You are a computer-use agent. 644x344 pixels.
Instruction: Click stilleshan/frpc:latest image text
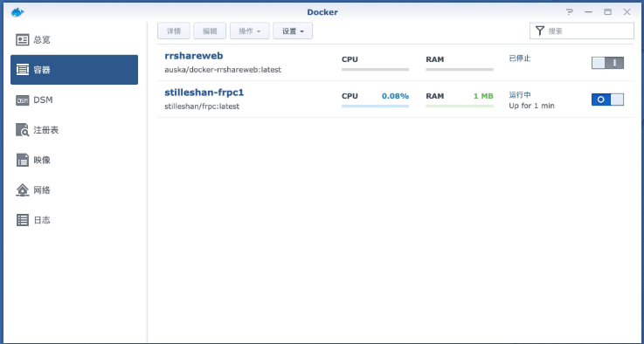tap(202, 107)
